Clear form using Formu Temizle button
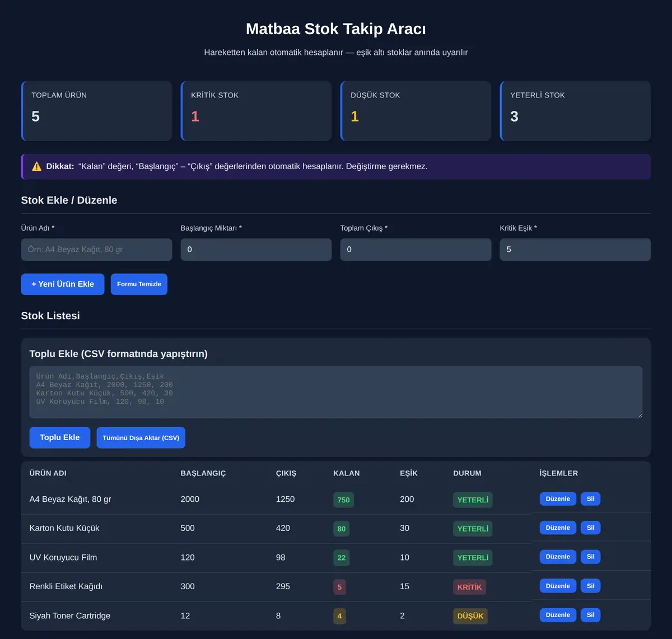The width and height of the screenshot is (672, 639). 139,284
